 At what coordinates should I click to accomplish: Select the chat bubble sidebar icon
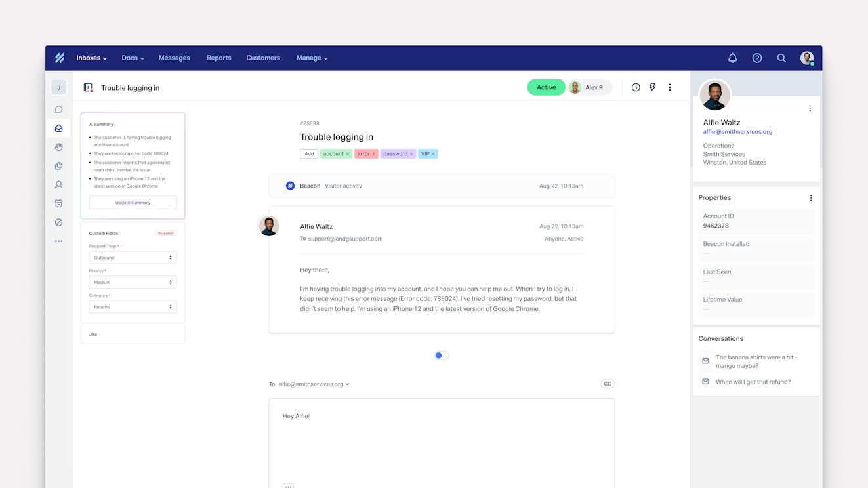coord(58,110)
